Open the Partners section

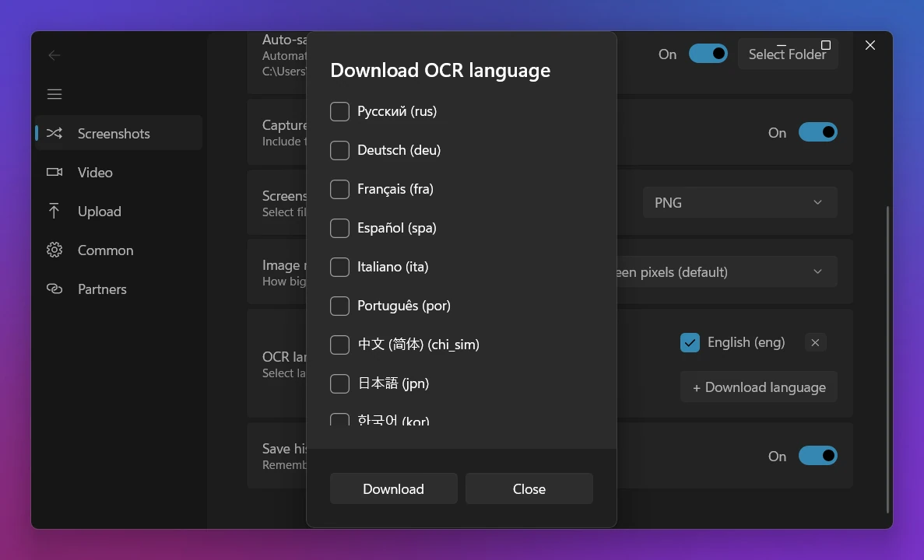pos(119,289)
